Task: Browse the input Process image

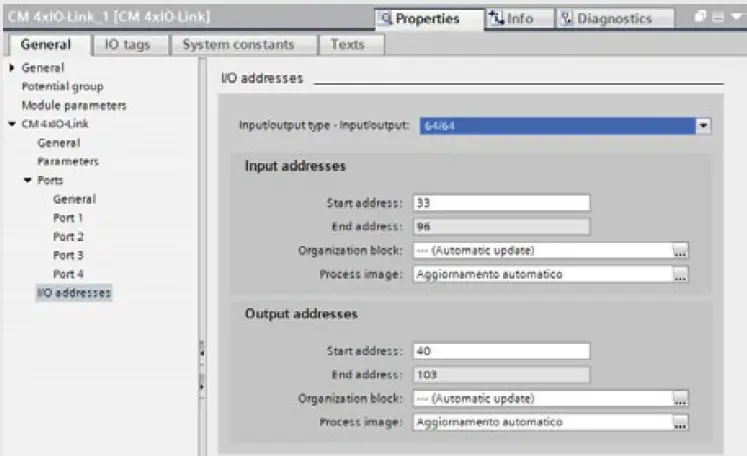Action: click(680, 274)
